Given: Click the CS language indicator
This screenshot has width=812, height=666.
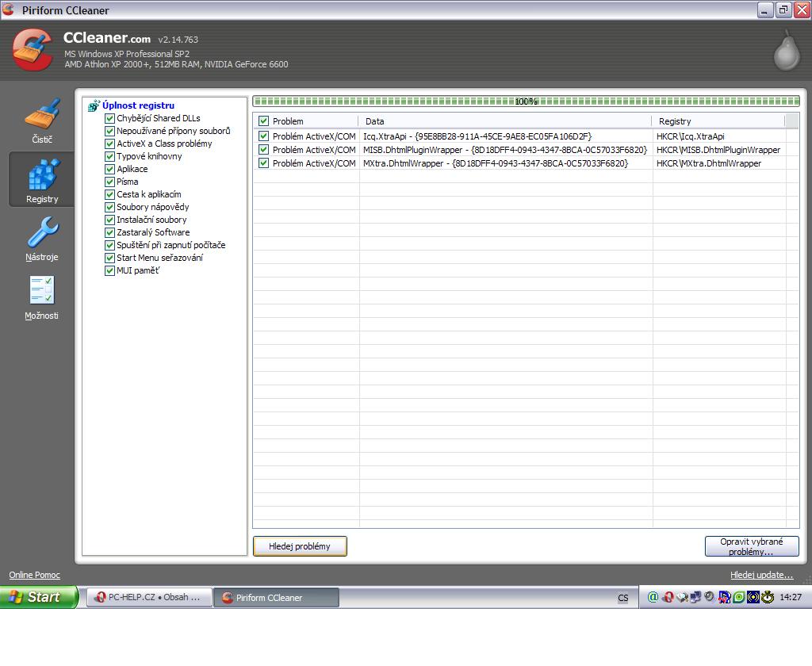Looking at the screenshot, I should [622, 598].
